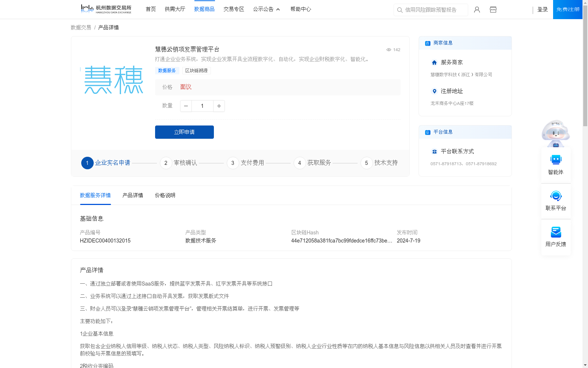Click the plus quantity button

click(219, 106)
